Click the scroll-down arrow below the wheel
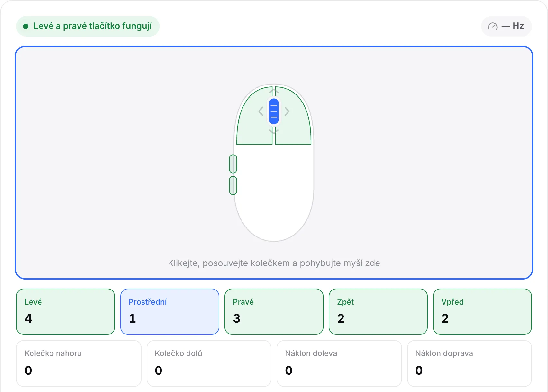548x392 pixels. 274,131
